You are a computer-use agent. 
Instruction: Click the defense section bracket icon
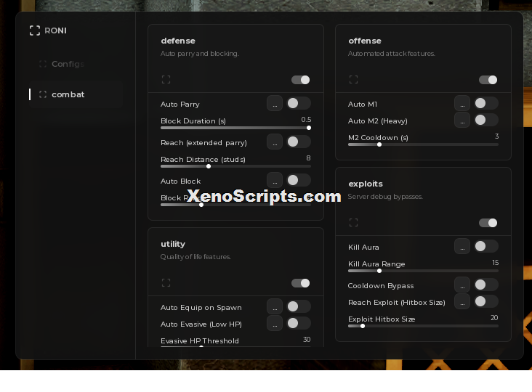point(166,80)
